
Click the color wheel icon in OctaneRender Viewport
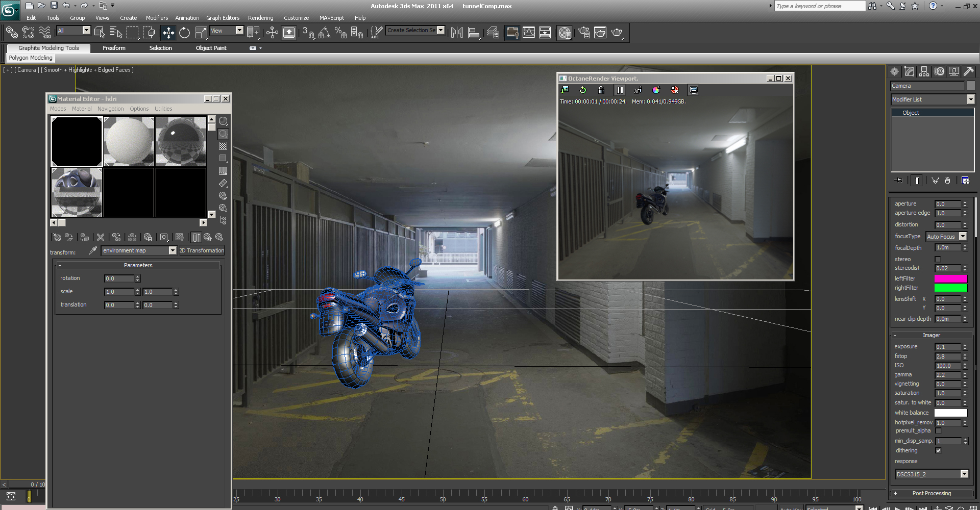pyautogui.click(x=656, y=90)
